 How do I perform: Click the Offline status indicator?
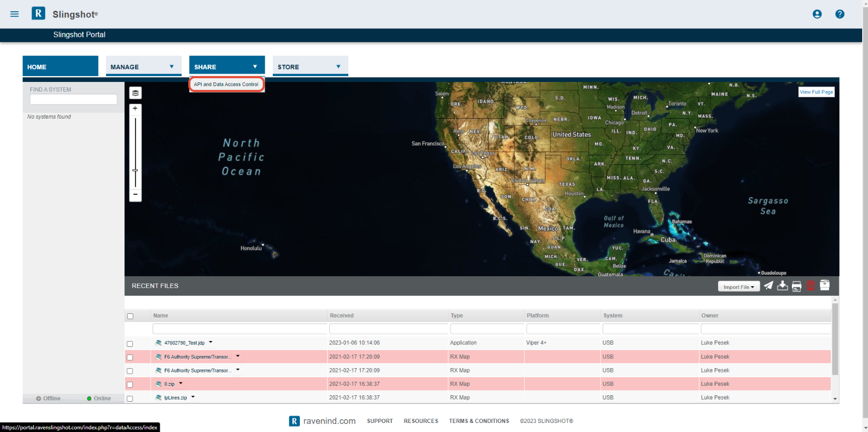(48, 398)
